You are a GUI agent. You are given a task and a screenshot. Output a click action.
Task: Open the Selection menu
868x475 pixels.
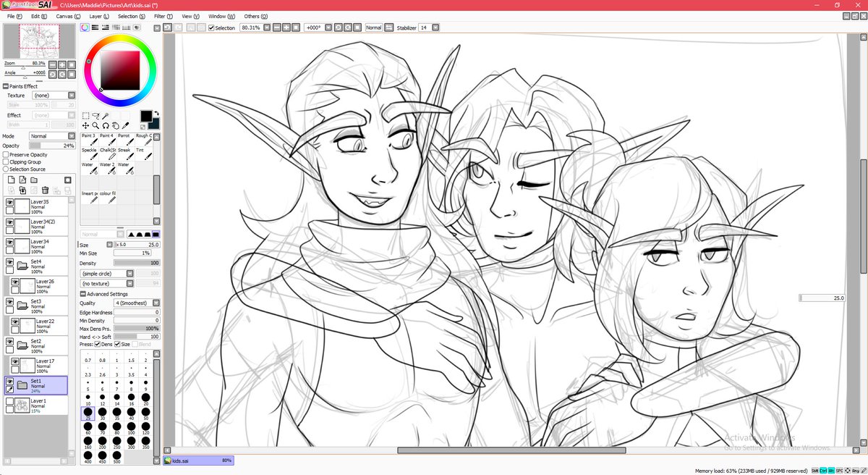[132, 16]
